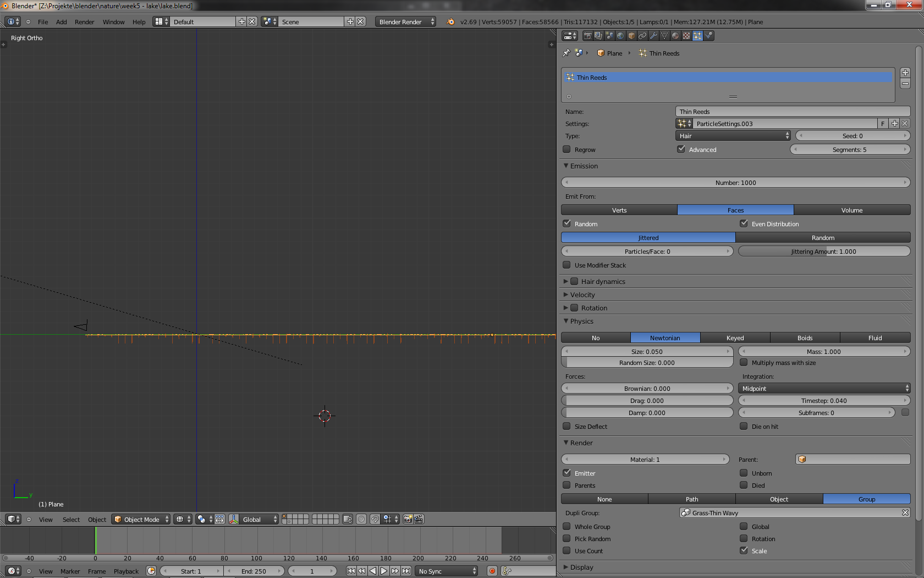Open the Render properties tab with camera icon
The width and height of the screenshot is (924, 578).
click(587, 36)
